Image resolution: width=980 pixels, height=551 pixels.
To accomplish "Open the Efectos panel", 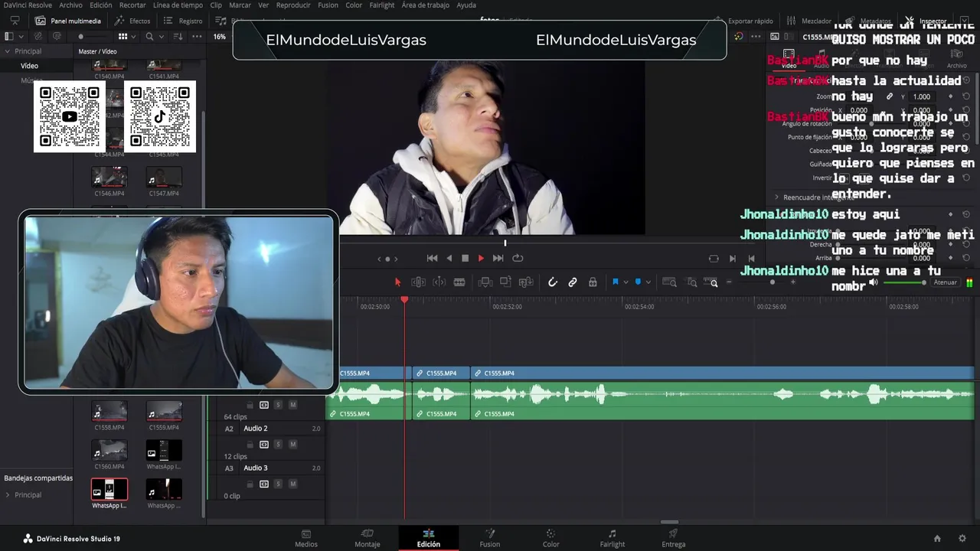I will (132, 21).
